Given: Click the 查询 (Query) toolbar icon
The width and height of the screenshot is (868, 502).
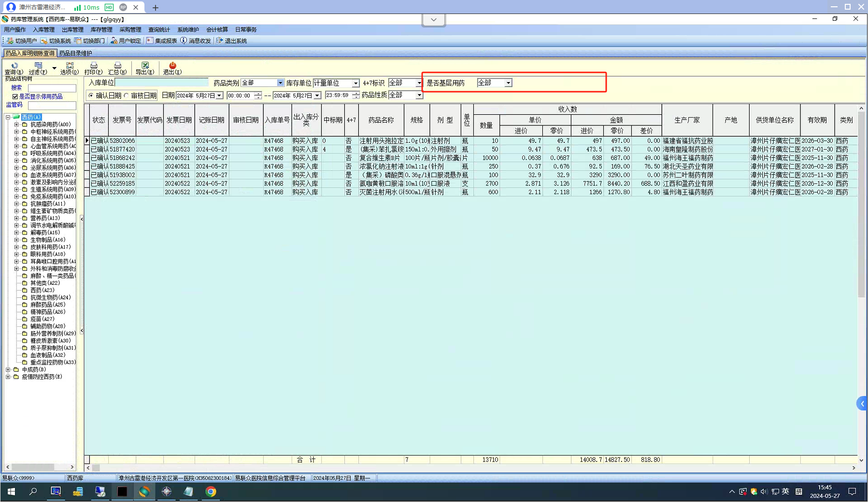Looking at the screenshot, I should (14, 68).
